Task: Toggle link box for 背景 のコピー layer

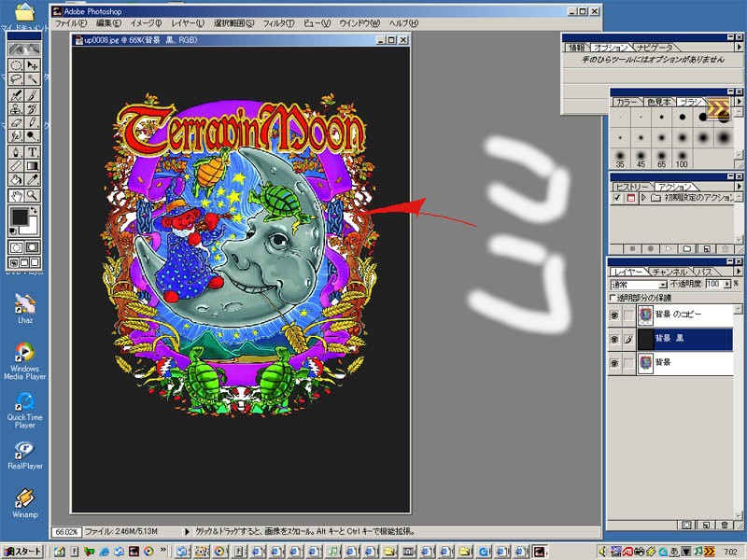Action: (x=628, y=315)
